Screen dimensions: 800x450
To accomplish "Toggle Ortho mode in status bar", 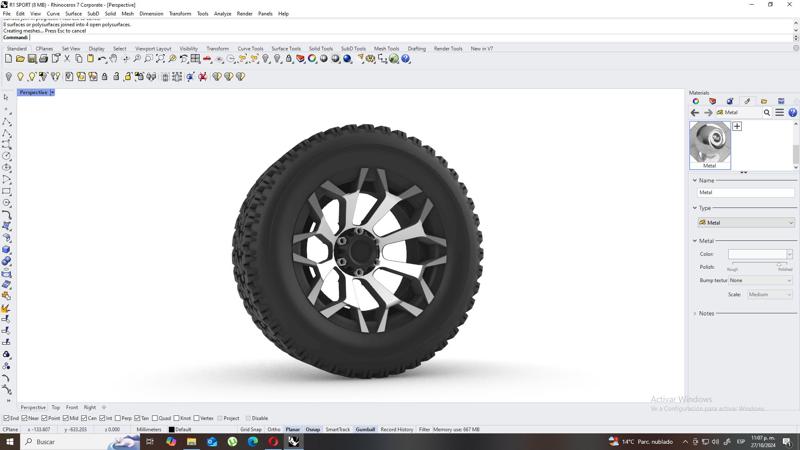I will coord(274,430).
